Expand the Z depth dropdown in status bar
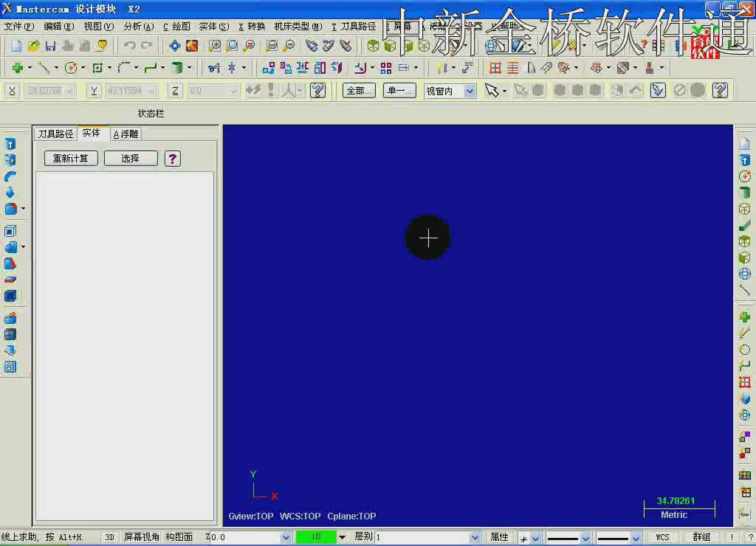This screenshot has width=756, height=546. [x=286, y=537]
